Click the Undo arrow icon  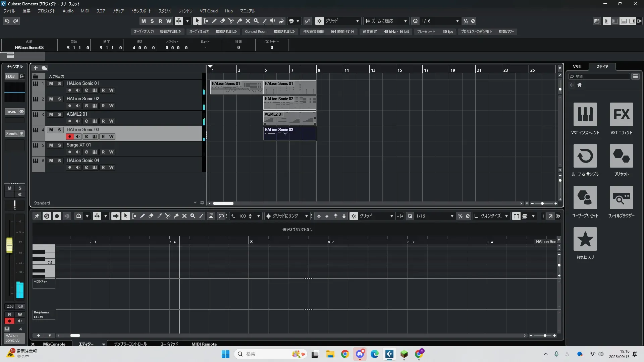pyautogui.click(x=7, y=21)
